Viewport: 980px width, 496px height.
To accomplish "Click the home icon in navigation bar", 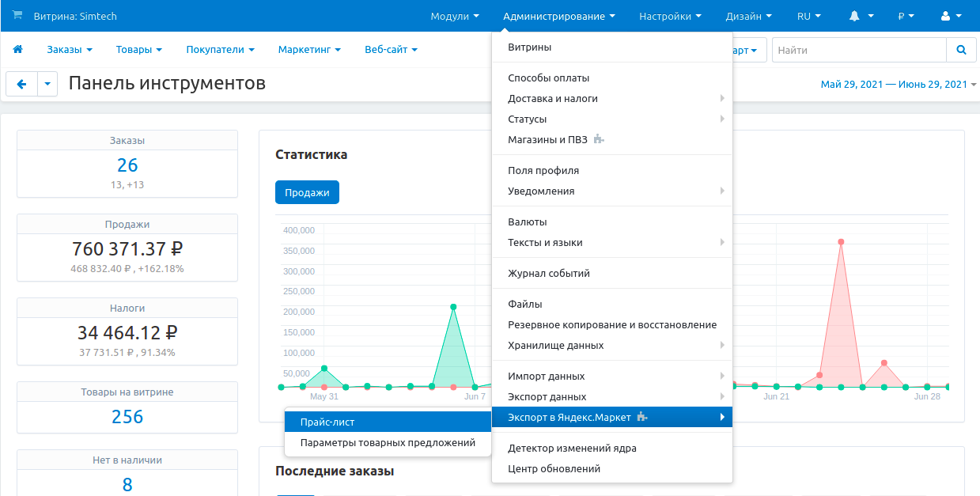I will [x=17, y=50].
